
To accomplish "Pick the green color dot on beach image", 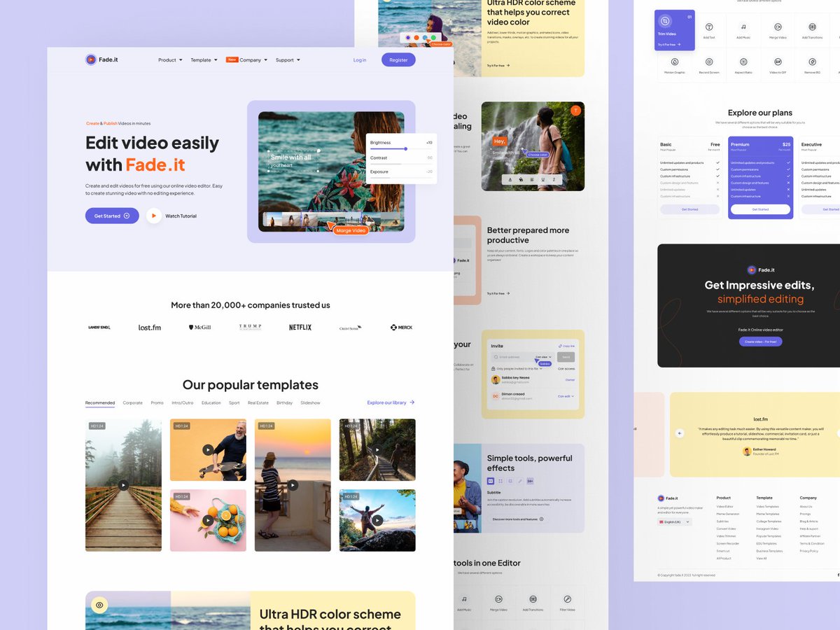I will [433, 38].
